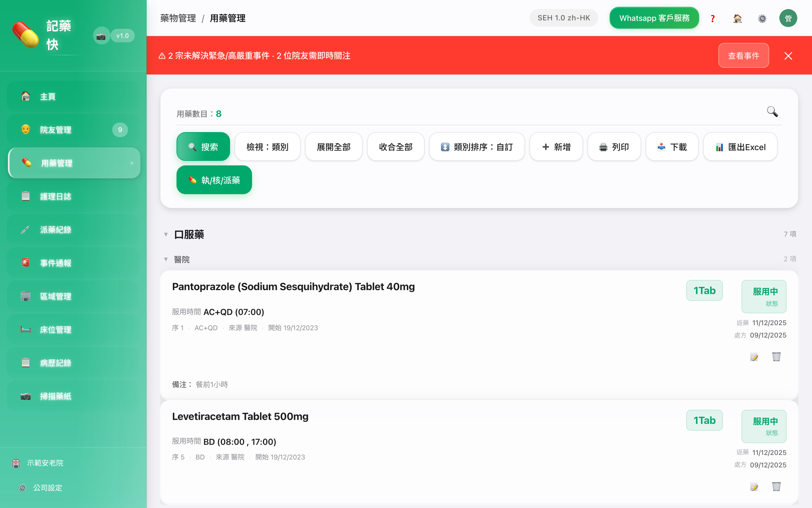Go to 護理日誌 in sidebar
This screenshot has width=812, height=508.
tap(73, 196)
